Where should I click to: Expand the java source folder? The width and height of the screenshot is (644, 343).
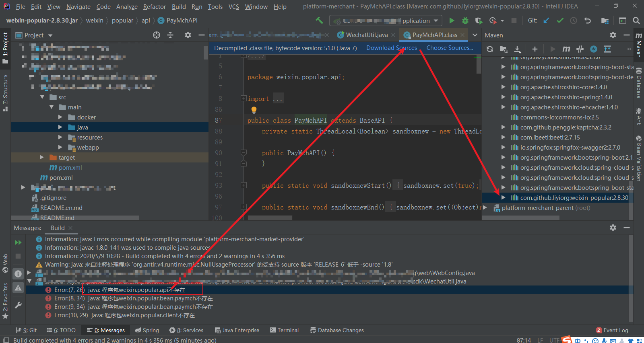click(x=60, y=127)
